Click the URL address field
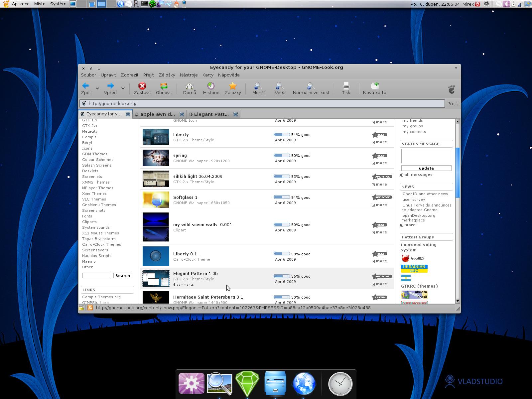The image size is (532, 399). pyautogui.click(x=262, y=103)
